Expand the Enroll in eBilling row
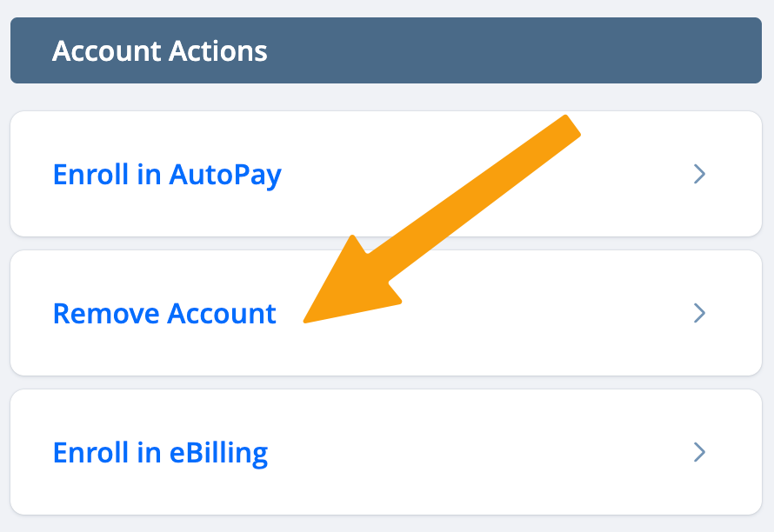The height and width of the screenshot is (532, 774). (386, 452)
